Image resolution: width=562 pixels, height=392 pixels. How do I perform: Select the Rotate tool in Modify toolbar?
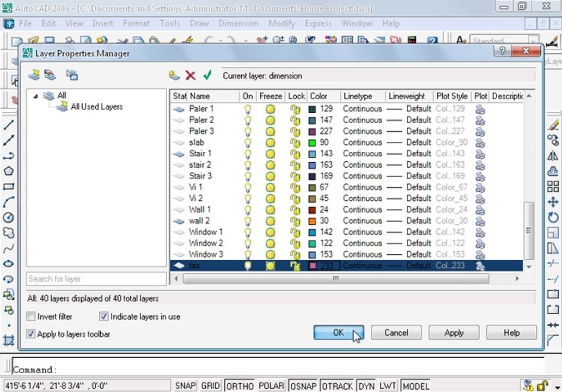(553, 217)
